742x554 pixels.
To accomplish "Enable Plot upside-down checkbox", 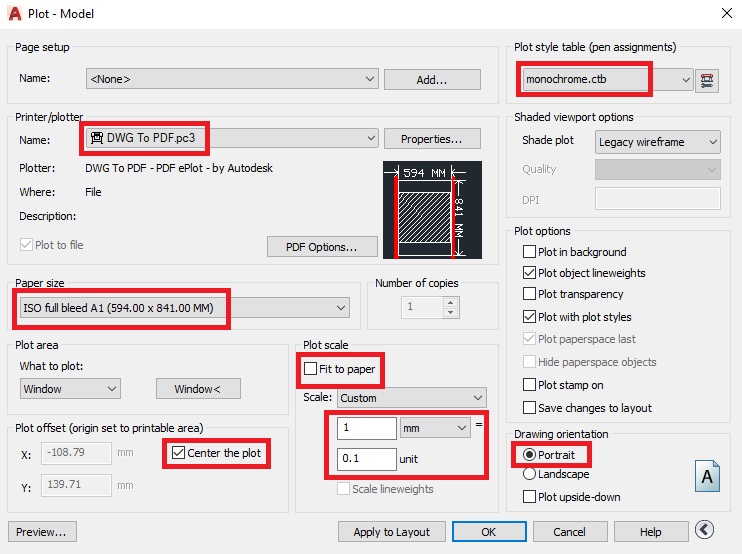I will click(530, 497).
